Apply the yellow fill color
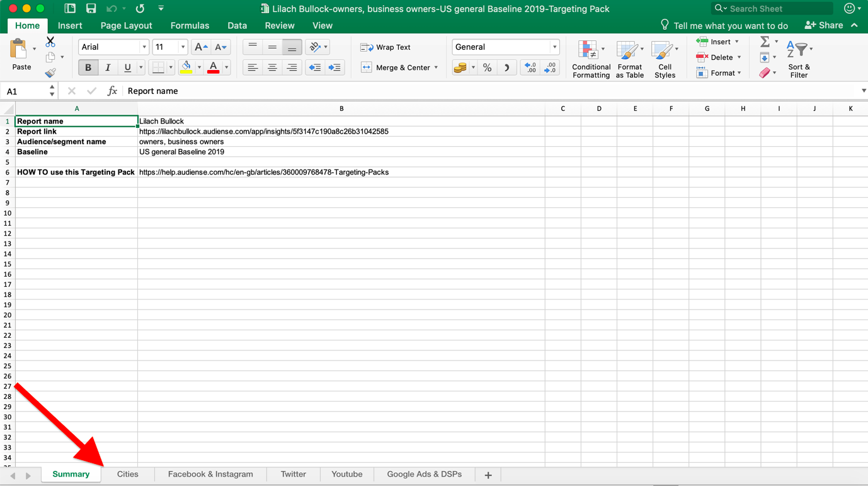 click(186, 67)
